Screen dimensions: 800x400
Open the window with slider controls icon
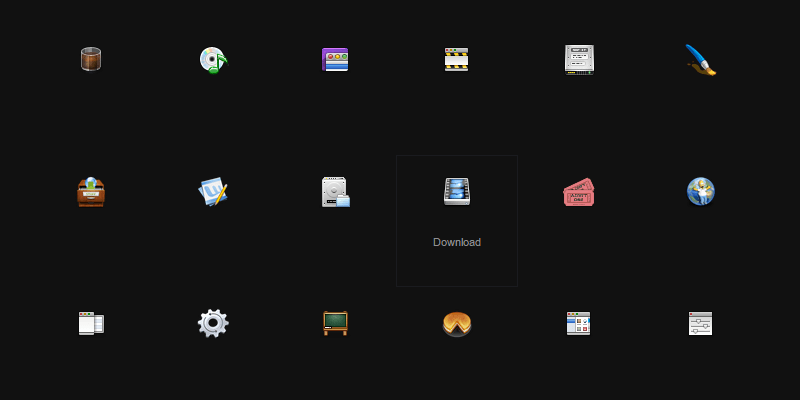(x=701, y=323)
